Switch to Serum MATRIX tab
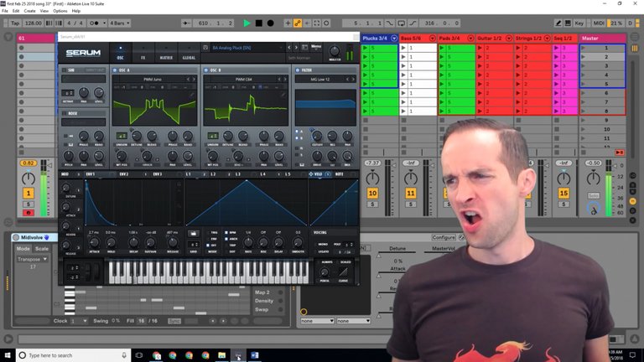 (x=166, y=54)
